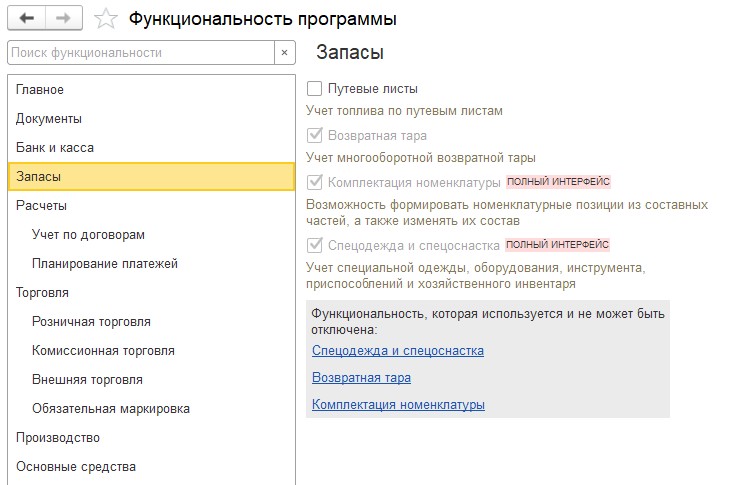The image size is (729, 485).
Task: Select the 'Внешняя торговля' subsection
Action: pos(152,379)
